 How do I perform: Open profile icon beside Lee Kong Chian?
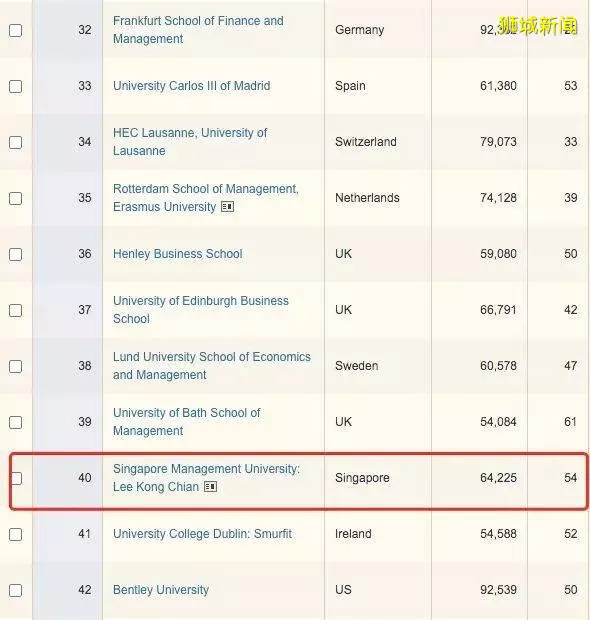coord(210,487)
